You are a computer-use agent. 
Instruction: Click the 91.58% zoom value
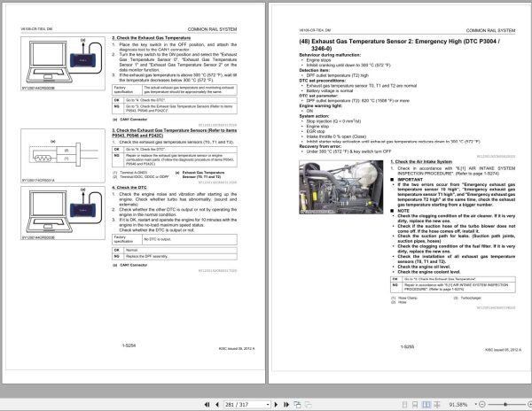pos(458,405)
